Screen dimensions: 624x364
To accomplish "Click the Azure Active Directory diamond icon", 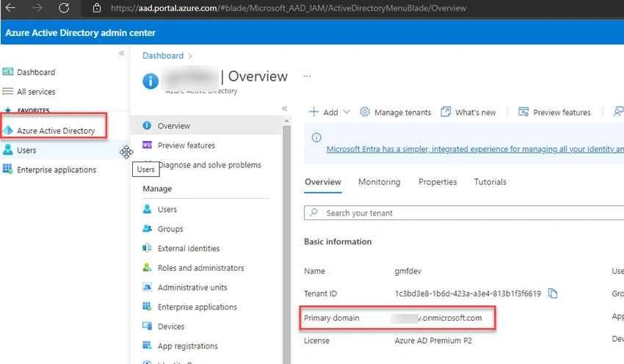I will 8,130.
